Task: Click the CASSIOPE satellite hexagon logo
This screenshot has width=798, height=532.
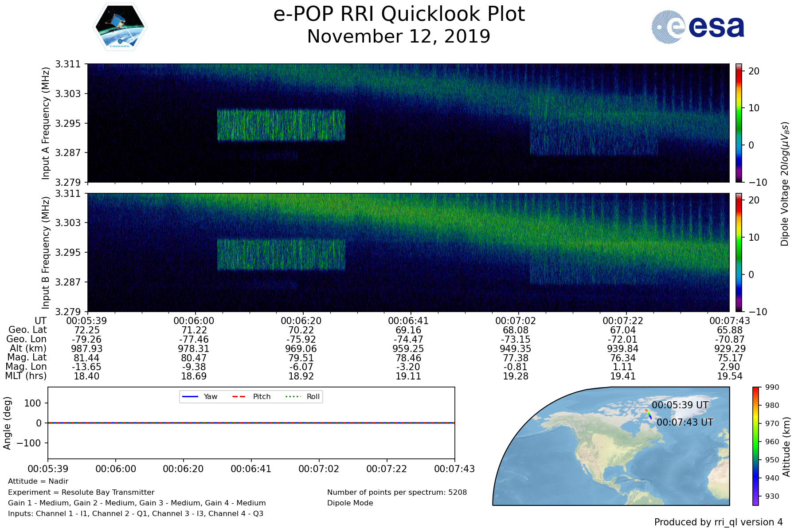Action: pyautogui.click(x=120, y=27)
